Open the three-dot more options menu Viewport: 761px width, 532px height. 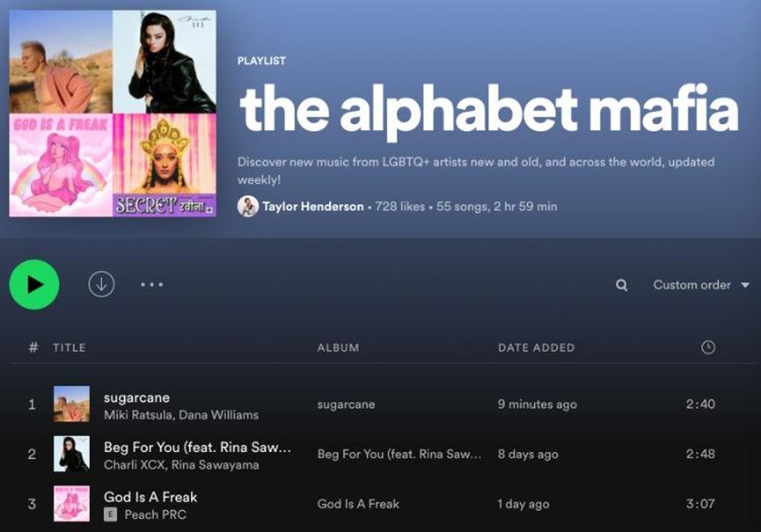[152, 284]
